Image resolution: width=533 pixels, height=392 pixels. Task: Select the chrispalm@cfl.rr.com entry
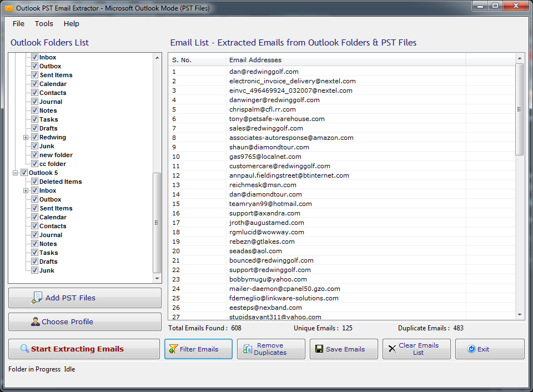click(x=341, y=109)
